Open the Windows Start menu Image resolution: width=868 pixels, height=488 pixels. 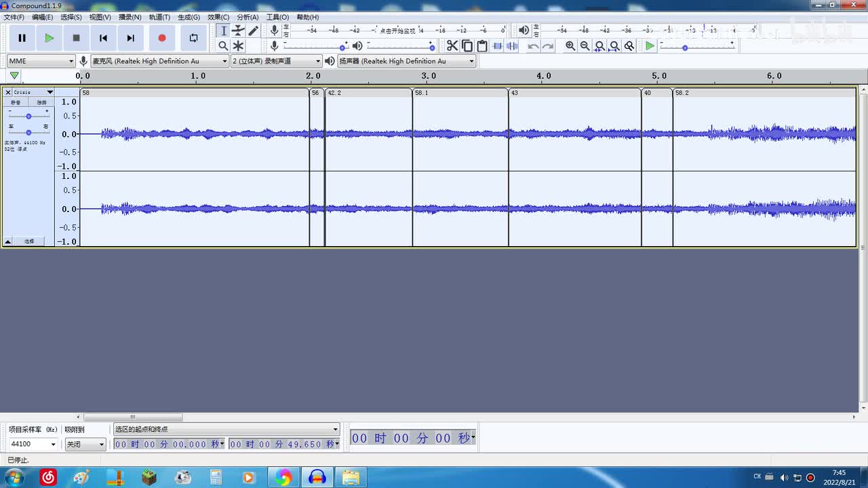tap(14, 478)
